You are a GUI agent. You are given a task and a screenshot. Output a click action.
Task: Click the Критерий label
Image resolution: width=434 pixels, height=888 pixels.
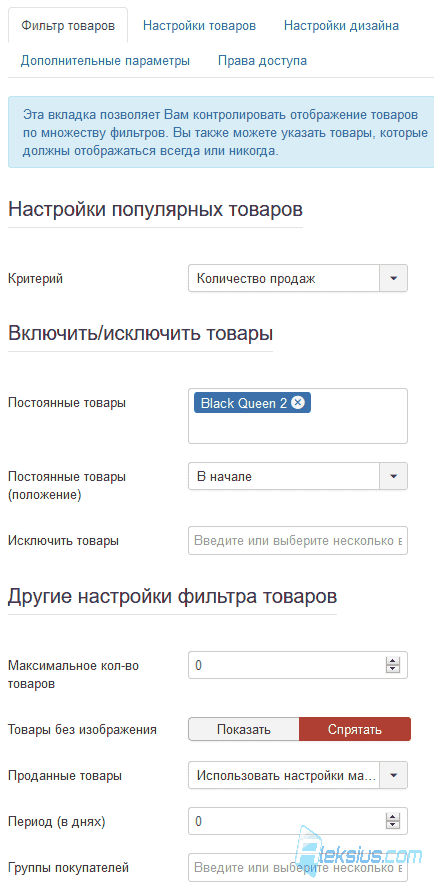(36, 279)
